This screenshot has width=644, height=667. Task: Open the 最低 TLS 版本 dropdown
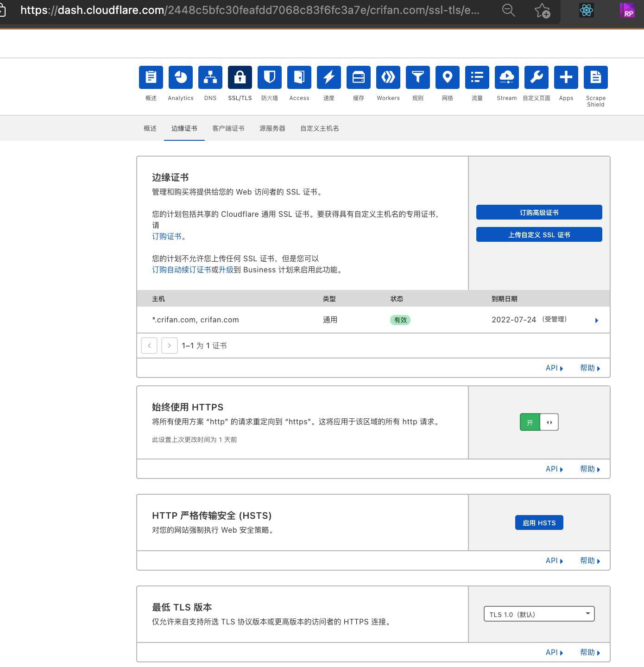pyautogui.click(x=539, y=614)
